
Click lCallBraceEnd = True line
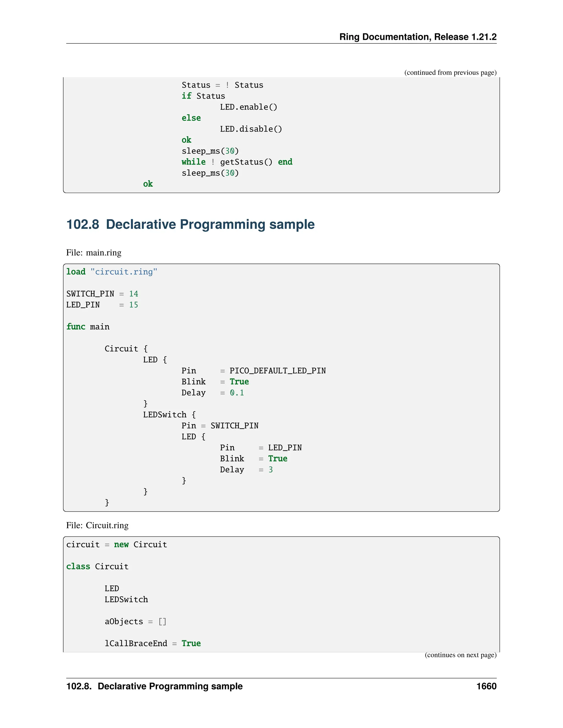coord(152,644)
